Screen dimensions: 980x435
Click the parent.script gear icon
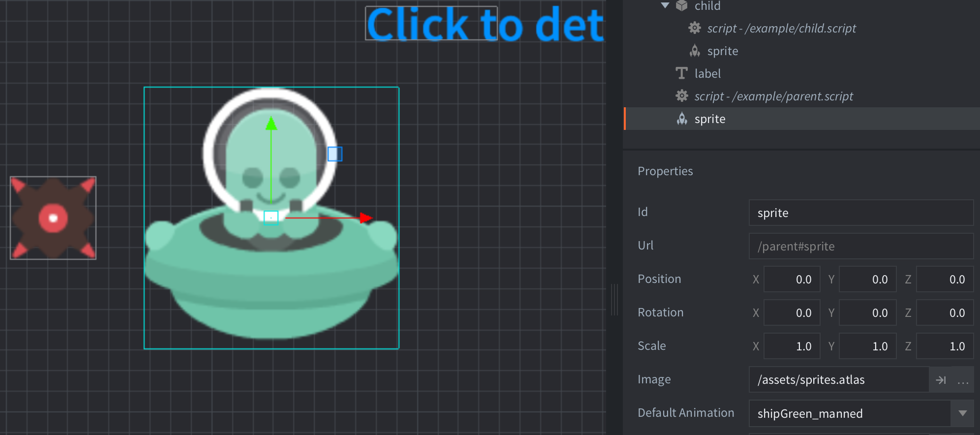coord(681,95)
